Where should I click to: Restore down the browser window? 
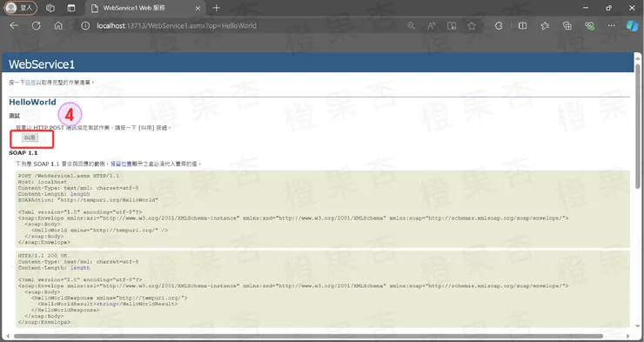[x=608, y=8]
